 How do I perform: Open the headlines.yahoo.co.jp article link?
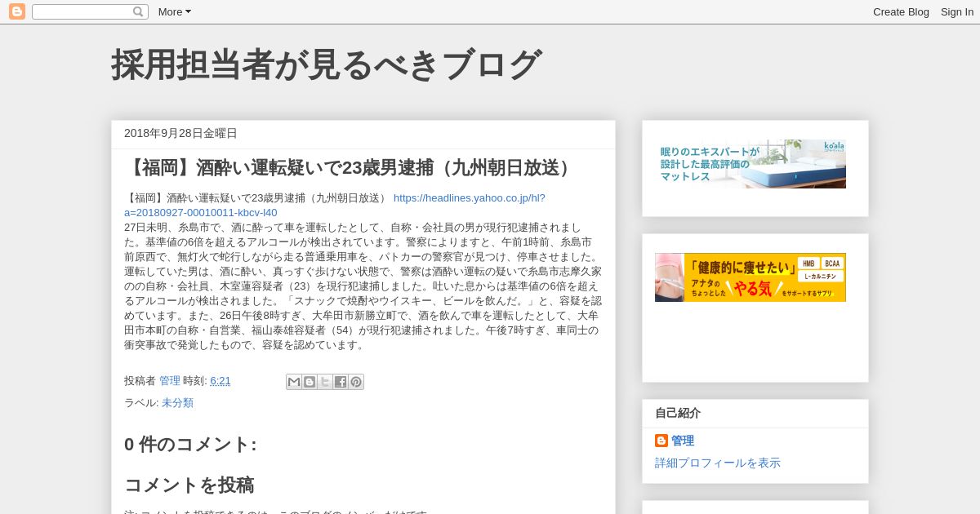tap(335, 205)
